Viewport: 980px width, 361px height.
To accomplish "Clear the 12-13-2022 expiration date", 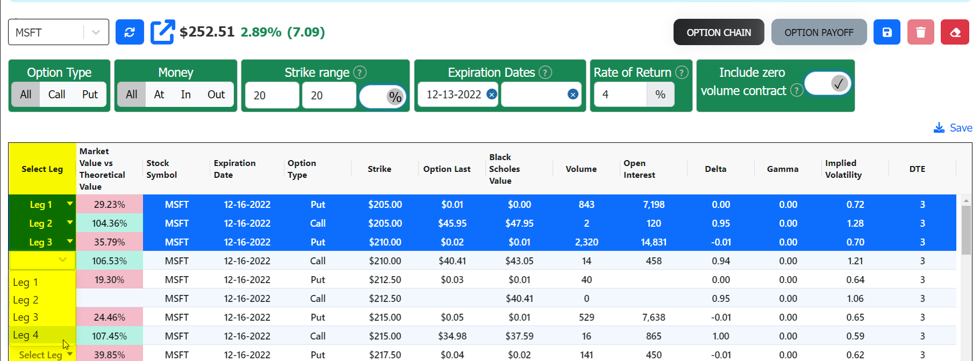I will coord(492,95).
